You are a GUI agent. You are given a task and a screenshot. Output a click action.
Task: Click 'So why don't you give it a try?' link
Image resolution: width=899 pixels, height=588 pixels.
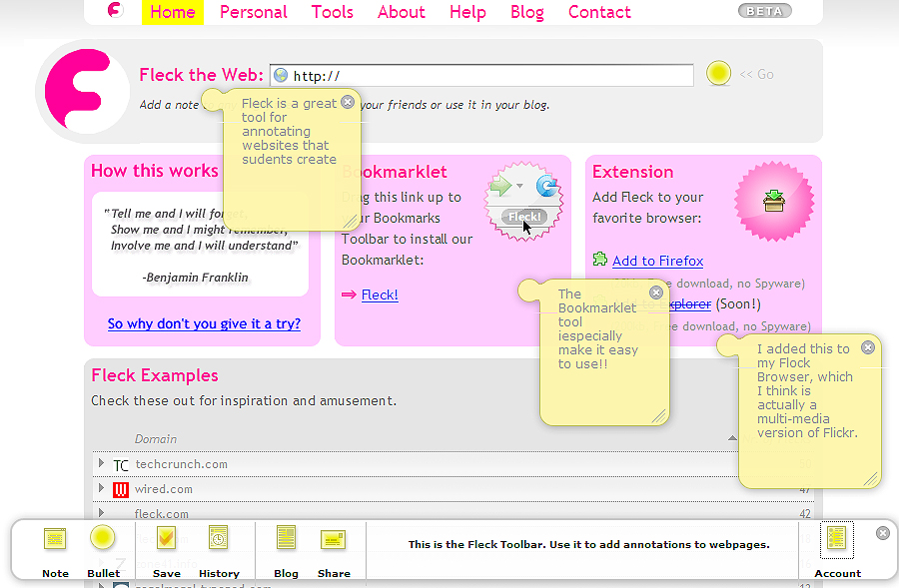tap(204, 323)
